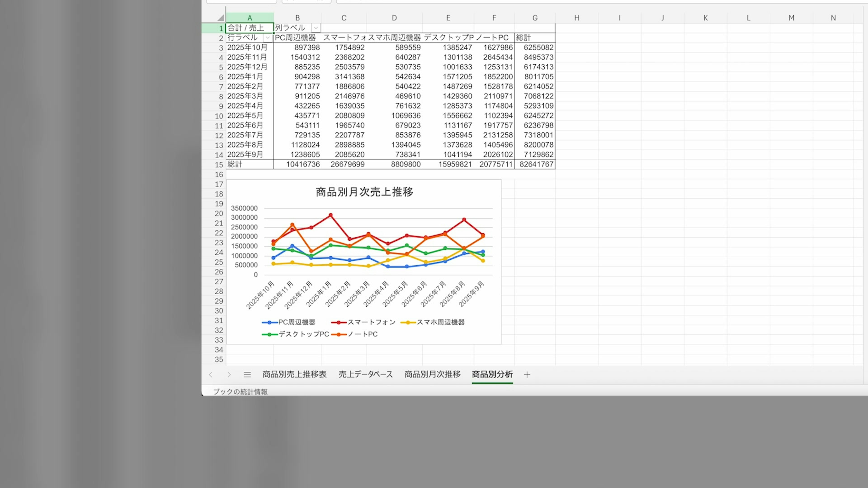Open the all-sheets list hamburger icon
The height and width of the screenshot is (488, 868).
click(247, 375)
